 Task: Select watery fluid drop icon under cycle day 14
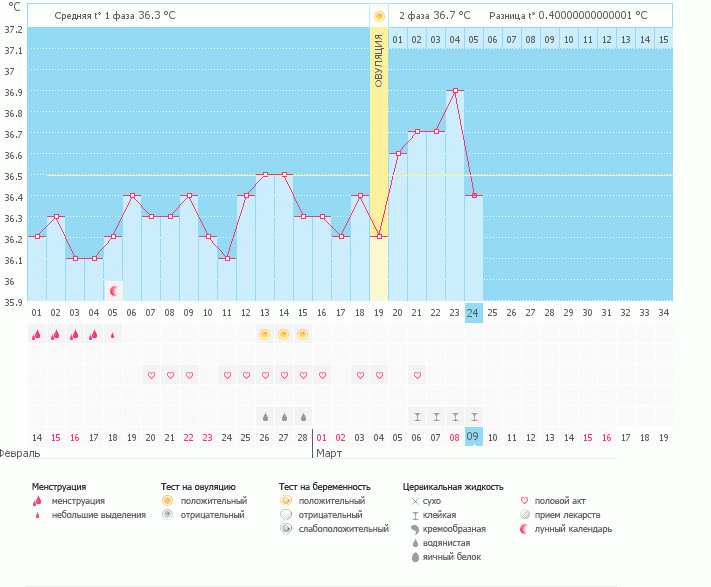(284, 416)
